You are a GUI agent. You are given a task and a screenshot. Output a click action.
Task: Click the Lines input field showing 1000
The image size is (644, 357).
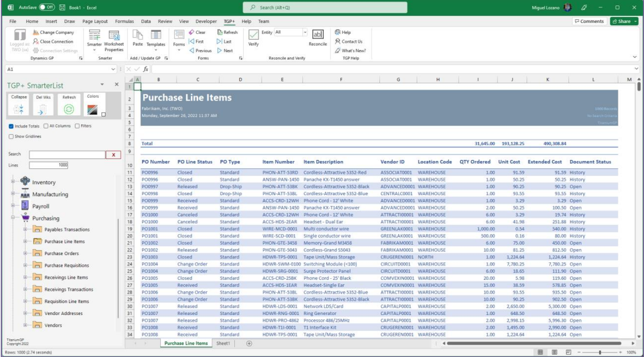pyautogui.click(x=48, y=165)
